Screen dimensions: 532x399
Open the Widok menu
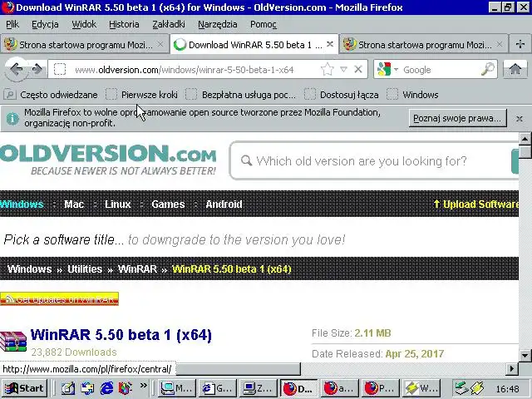click(84, 24)
